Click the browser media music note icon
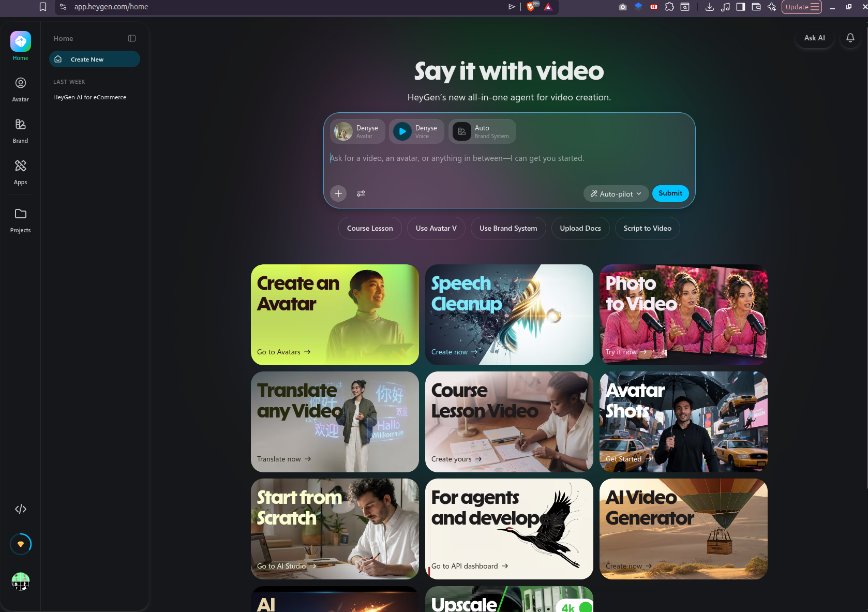The height and width of the screenshot is (612, 868). (x=725, y=7)
